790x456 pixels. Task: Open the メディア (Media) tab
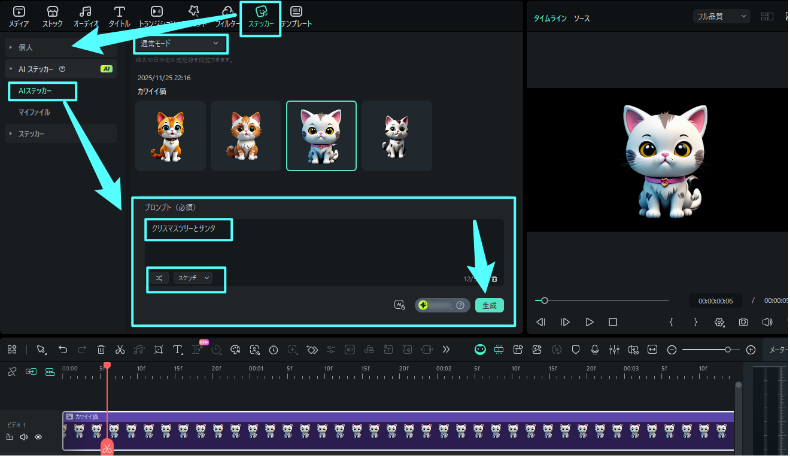click(19, 16)
